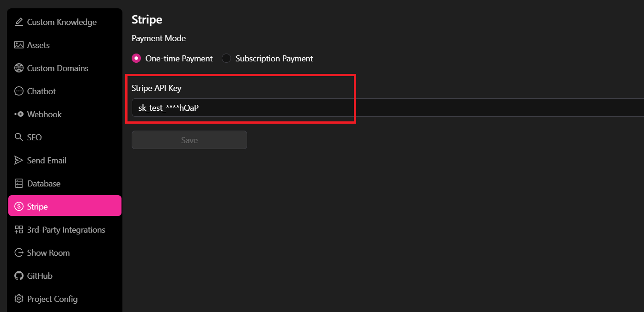
Task: Click the Database icon in sidebar
Action: tap(19, 184)
